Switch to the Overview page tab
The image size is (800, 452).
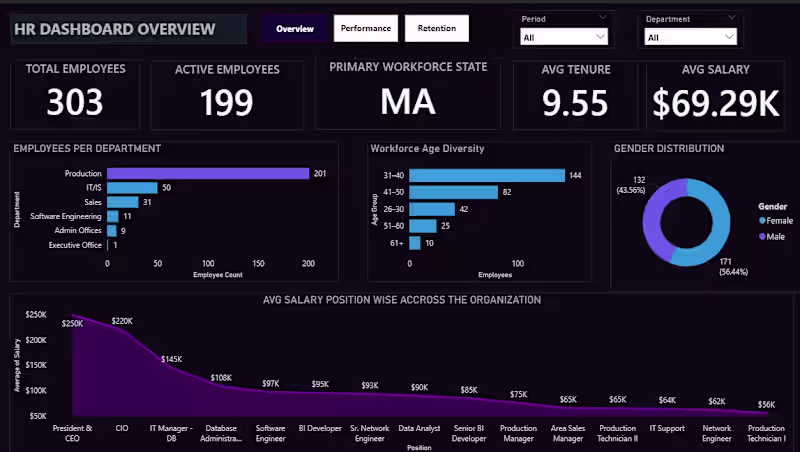click(x=295, y=29)
